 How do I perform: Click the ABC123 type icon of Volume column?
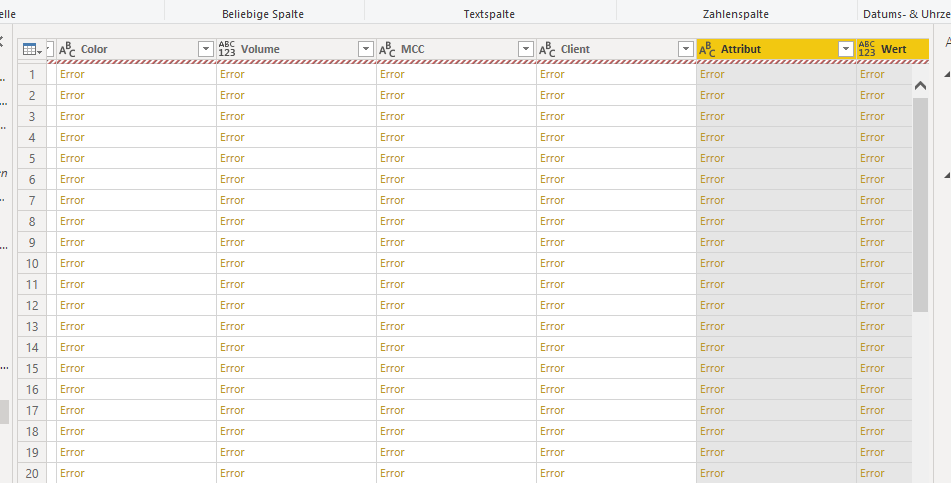click(227, 49)
